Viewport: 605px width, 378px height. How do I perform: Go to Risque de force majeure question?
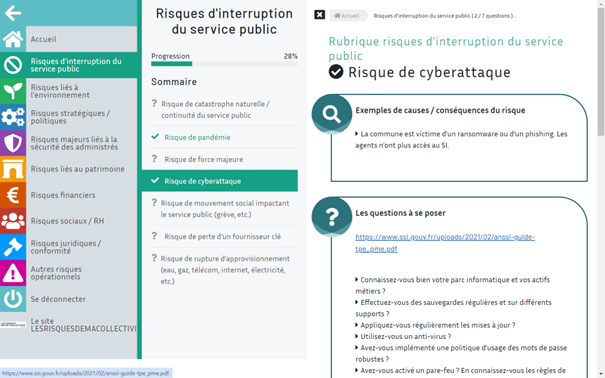click(224, 159)
